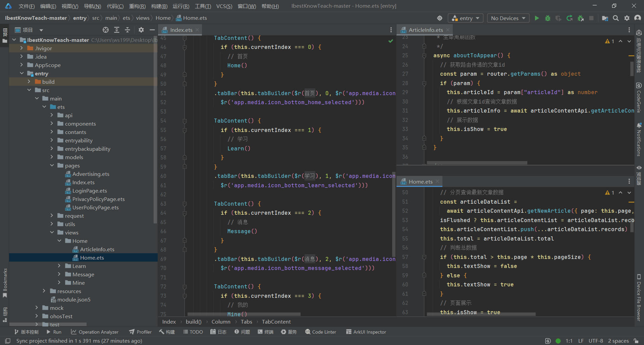Screen dimensions: 644x345
Task: Toggle fold marker at line 54
Action: point(184,121)
